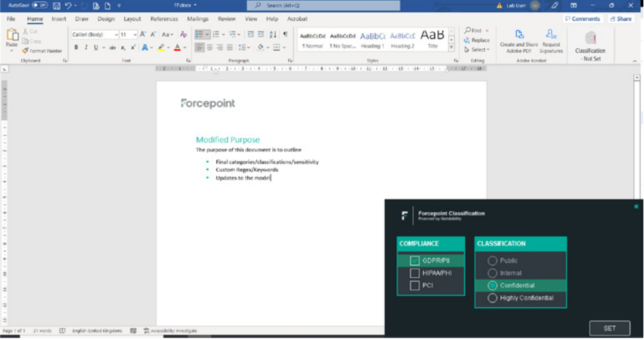The image size is (644, 340).
Task: Toggle the AutoSave switch
Action: tap(40, 5)
